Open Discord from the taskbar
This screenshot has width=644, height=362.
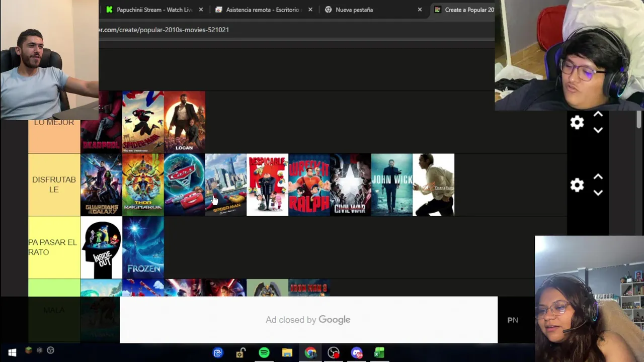[357, 353]
